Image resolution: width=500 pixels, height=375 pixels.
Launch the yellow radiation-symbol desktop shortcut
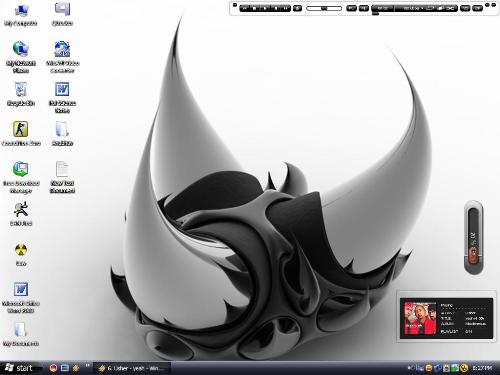point(21,254)
